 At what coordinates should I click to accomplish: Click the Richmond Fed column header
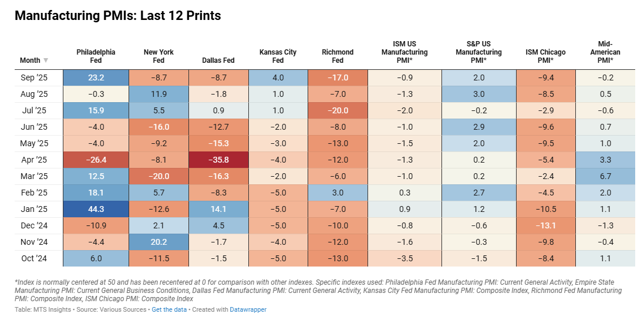point(338,56)
